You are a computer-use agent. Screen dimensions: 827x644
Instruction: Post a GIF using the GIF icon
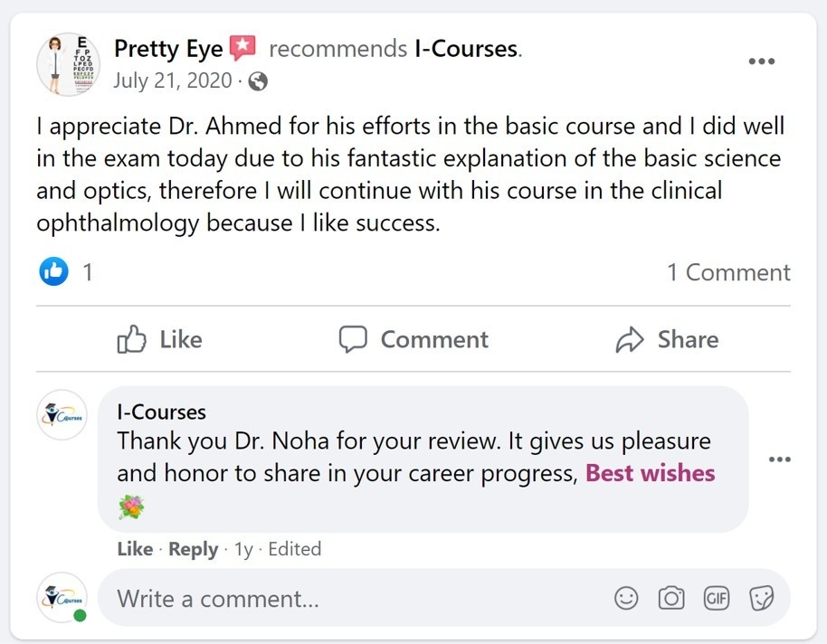click(716, 598)
